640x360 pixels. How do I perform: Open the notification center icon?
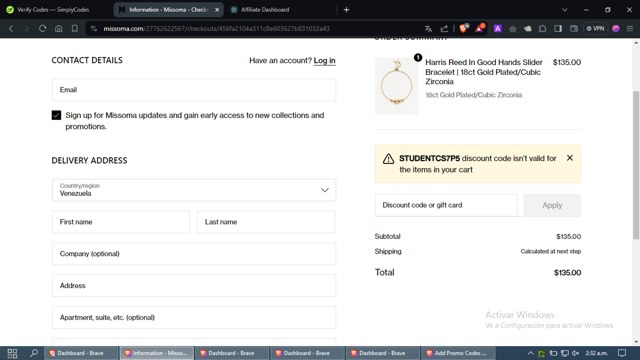point(622,353)
